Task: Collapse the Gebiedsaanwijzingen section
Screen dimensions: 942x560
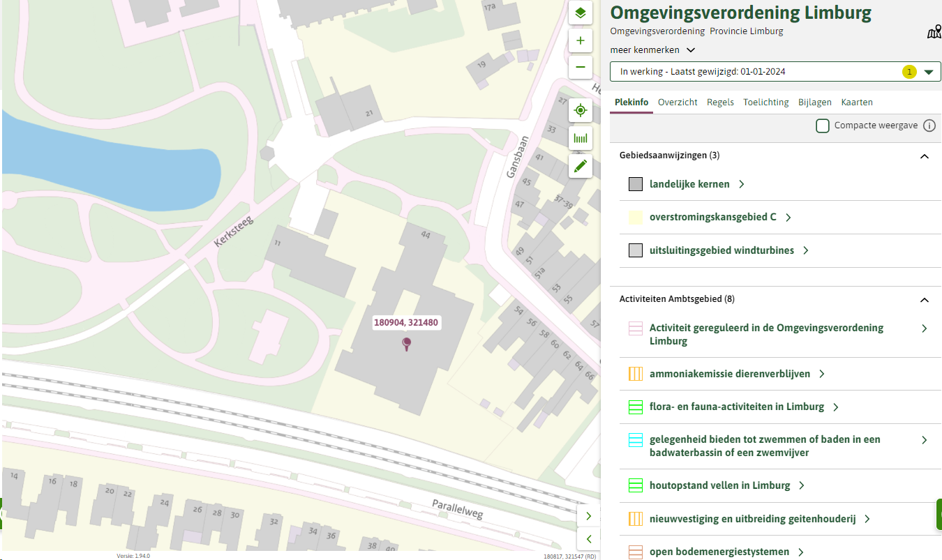Action: pyautogui.click(x=925, y=156)
